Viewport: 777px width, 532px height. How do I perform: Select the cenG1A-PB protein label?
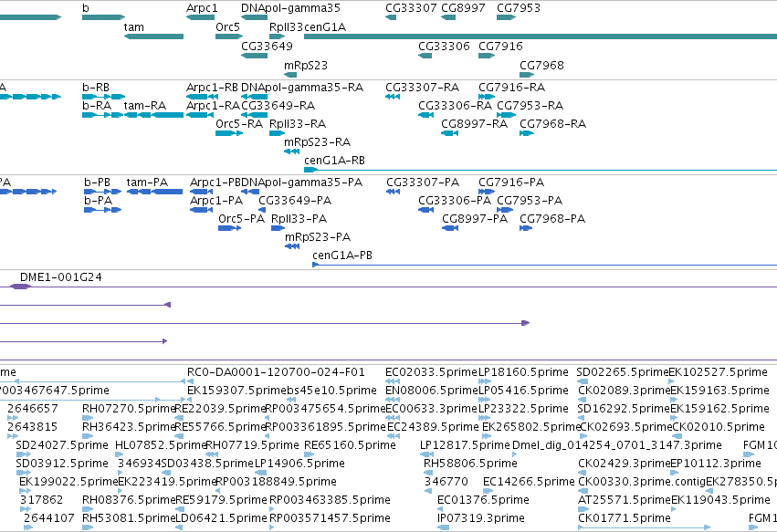(x=341, y=256)
